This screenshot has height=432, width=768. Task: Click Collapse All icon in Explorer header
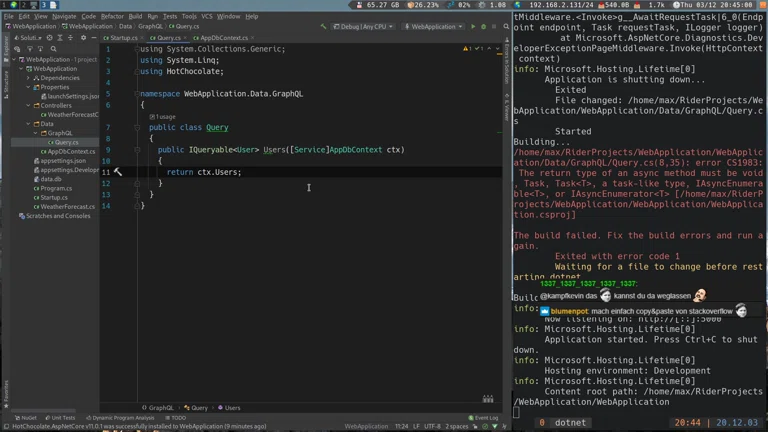click(70, 38)
